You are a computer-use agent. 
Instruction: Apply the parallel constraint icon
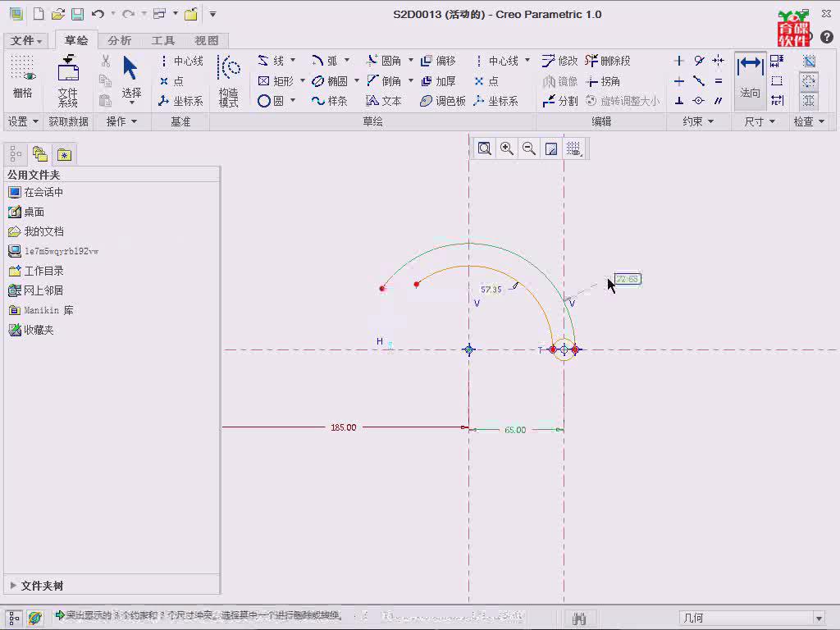pyautogui.click(x=719, y=101)
